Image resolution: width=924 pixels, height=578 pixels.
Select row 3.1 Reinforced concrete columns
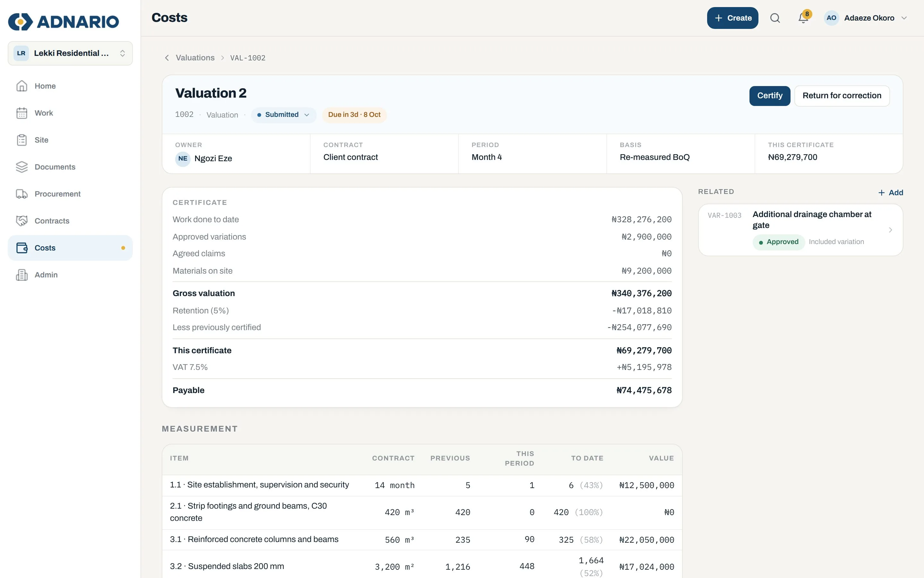[x=422, y=540]
